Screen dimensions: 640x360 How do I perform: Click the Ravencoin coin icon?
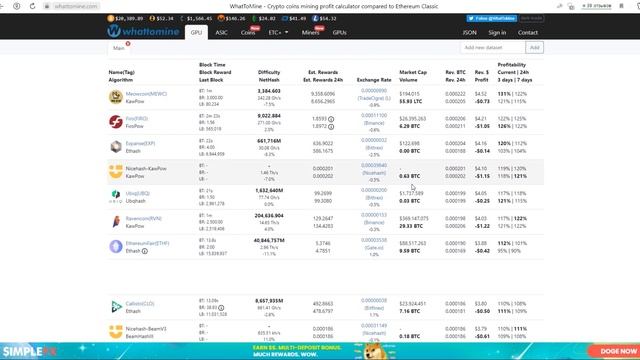click(x=116, y=222)
